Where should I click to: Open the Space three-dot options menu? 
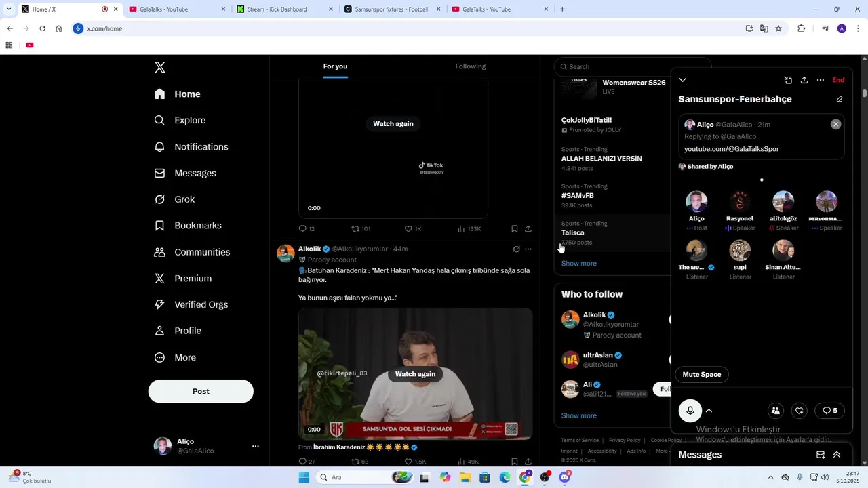pos(821,80)
